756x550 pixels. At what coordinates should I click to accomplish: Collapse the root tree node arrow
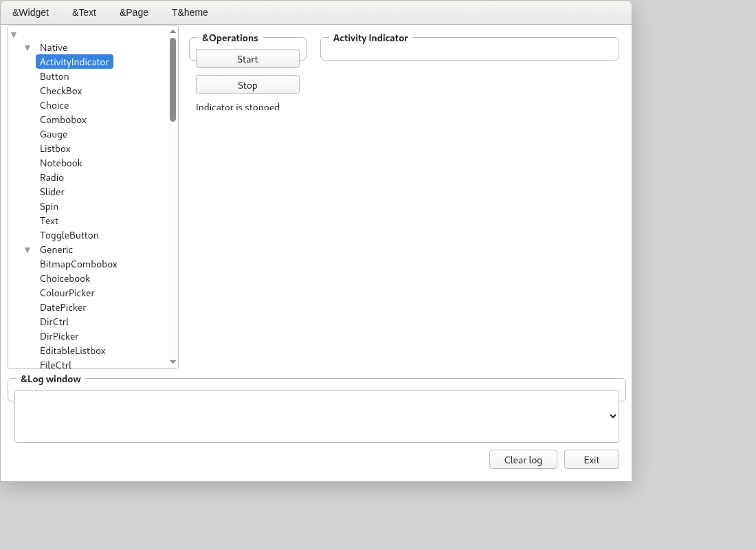(x=14, y=35)
